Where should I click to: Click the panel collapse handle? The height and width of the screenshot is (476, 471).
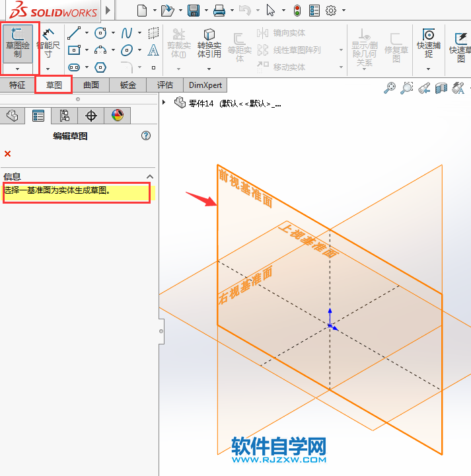pos(161,331)
